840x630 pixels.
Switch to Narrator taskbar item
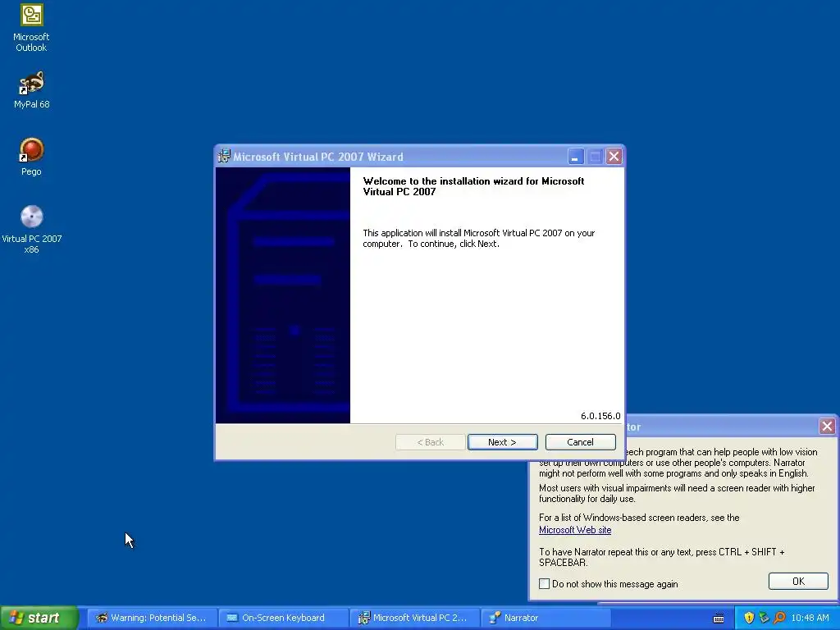tap(546, 618)
